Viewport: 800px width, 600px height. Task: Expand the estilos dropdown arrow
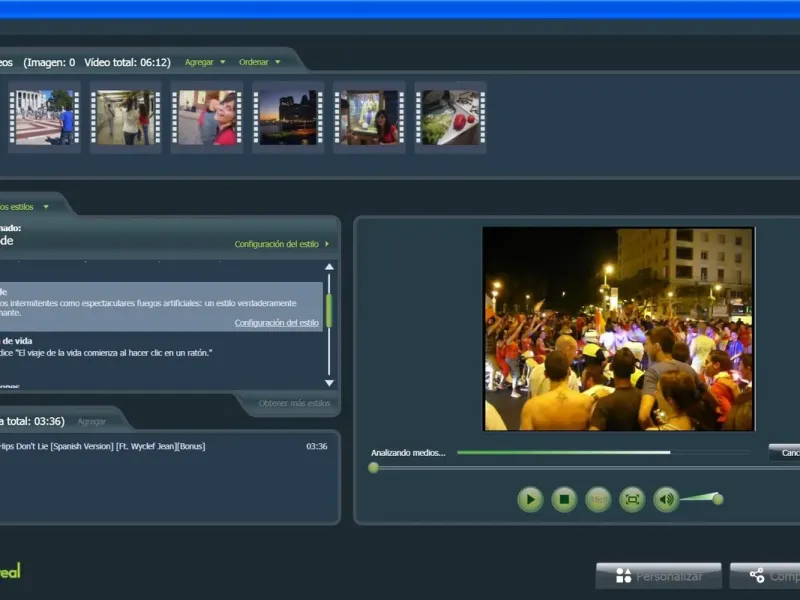(46, 207)
